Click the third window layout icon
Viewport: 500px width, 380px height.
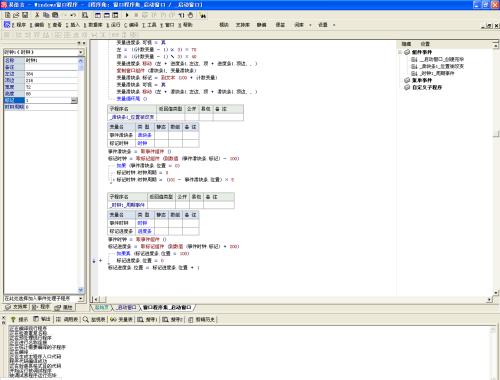pos(115,15)
